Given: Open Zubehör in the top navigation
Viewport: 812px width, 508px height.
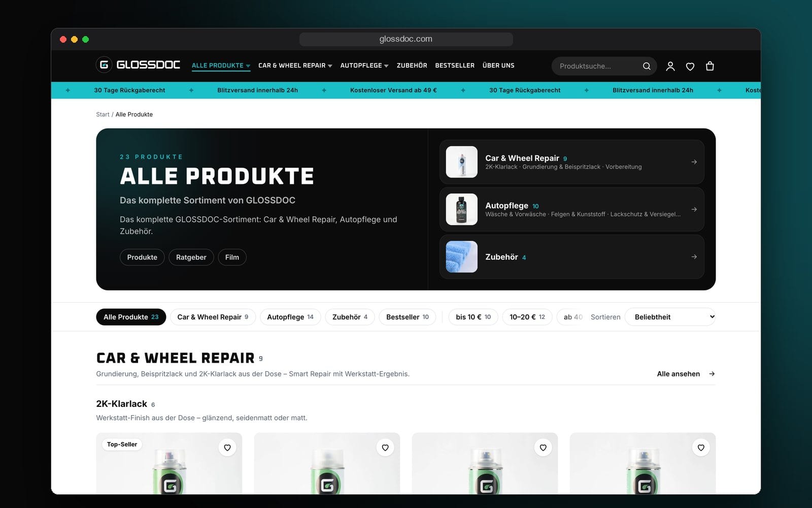Looking at the screenshot, I should pos(412,66).
